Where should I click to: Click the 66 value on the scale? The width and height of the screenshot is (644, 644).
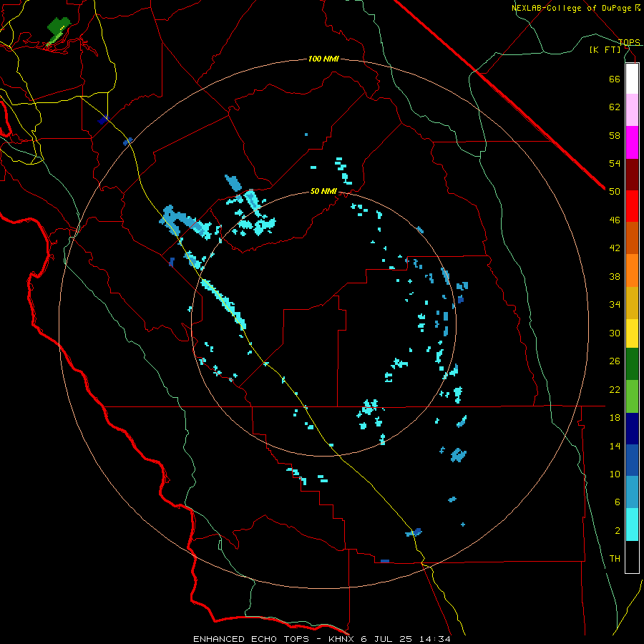click(615, 79)
